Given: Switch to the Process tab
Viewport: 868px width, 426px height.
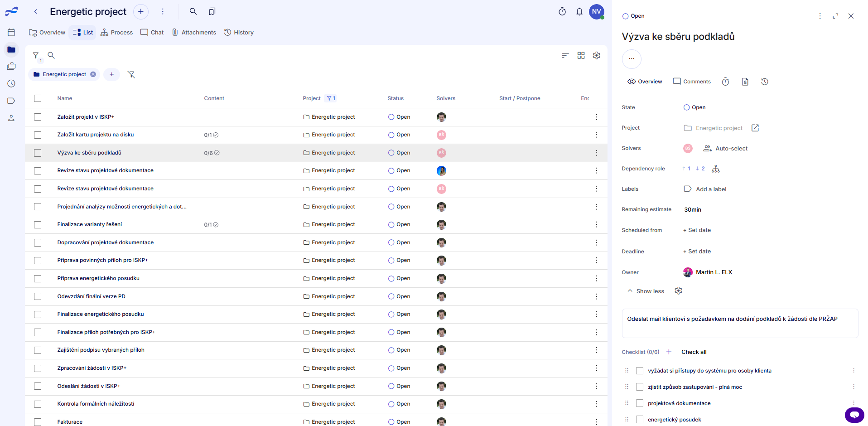Looking at the screenshot, I should [117, 33].
